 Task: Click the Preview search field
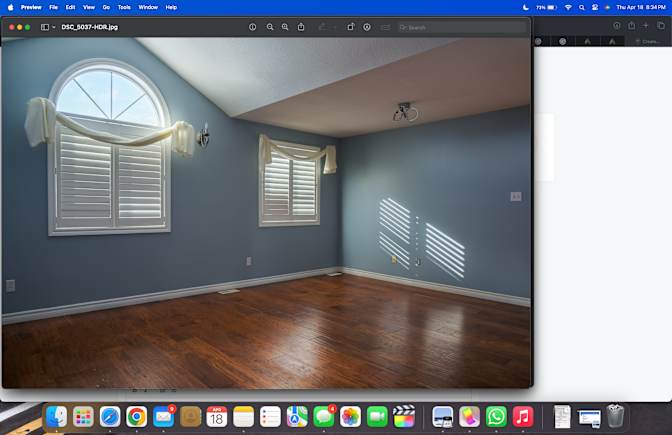(462, 27)
